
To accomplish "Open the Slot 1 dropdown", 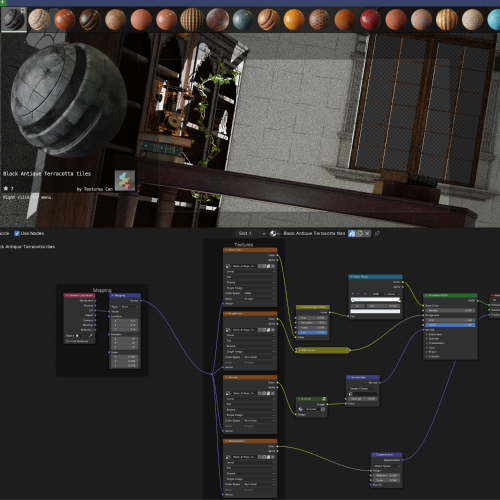I will (x=251, y=233).
